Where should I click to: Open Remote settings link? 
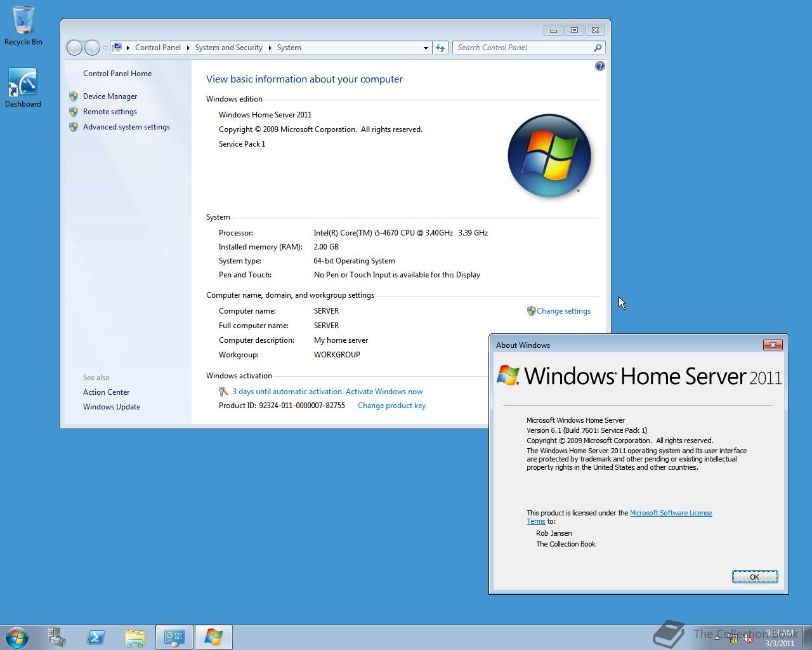(110, 112)
